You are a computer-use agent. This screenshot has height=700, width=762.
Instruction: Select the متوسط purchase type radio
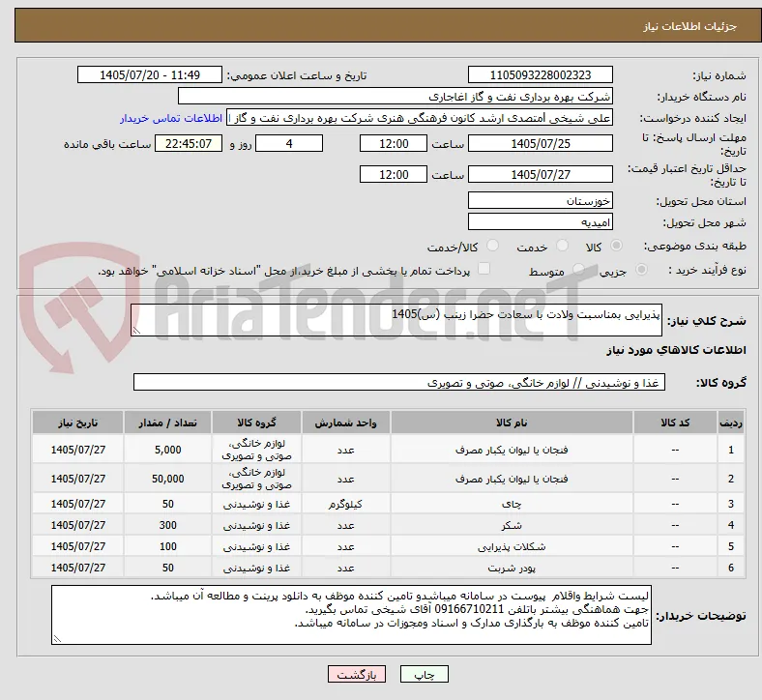click(578, 270)
